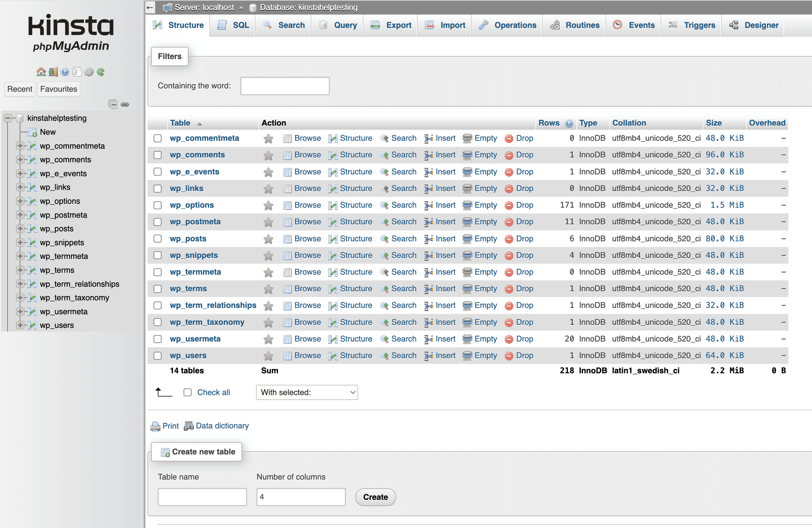Open phpMyAdmin documentation question mark icon
Viewport: 812px width, 528px height.
65,72
